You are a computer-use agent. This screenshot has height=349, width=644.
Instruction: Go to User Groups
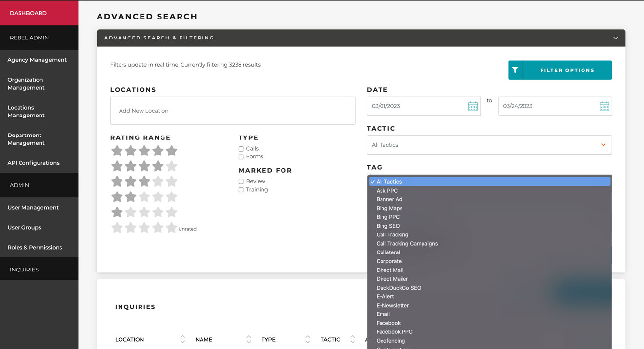tap(24, 227)
